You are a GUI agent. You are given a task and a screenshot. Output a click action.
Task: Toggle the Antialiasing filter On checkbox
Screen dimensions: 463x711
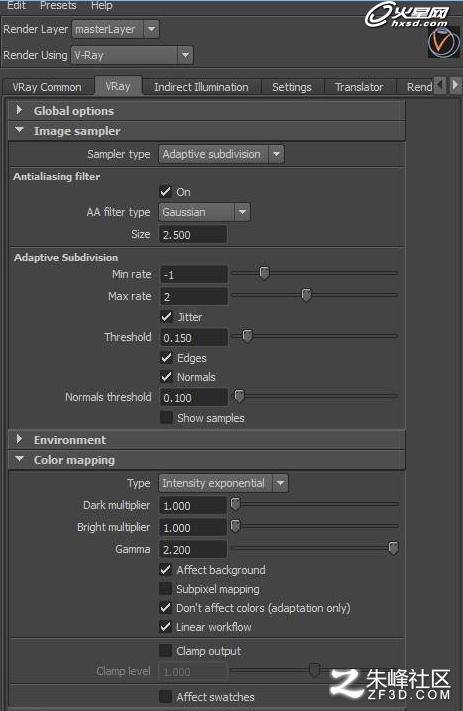[x=166, y=191]
